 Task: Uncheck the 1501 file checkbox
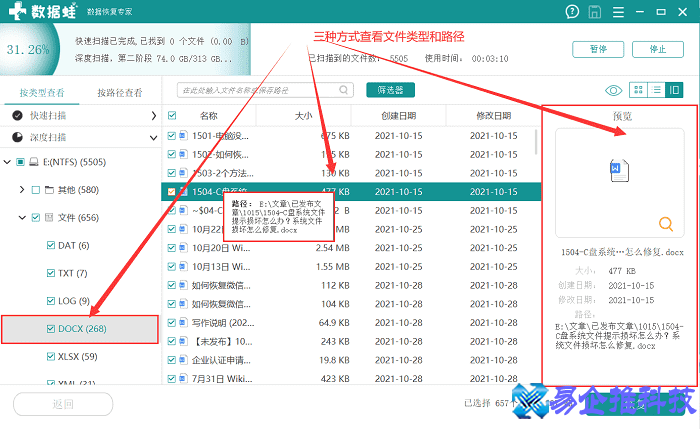(171, 135)
